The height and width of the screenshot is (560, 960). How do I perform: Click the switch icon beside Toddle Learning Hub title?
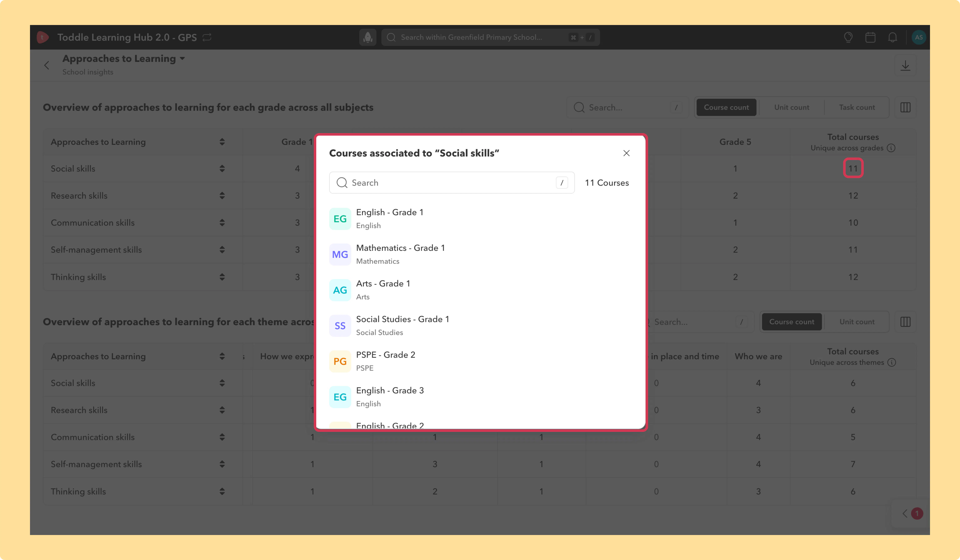click(207, 37)
